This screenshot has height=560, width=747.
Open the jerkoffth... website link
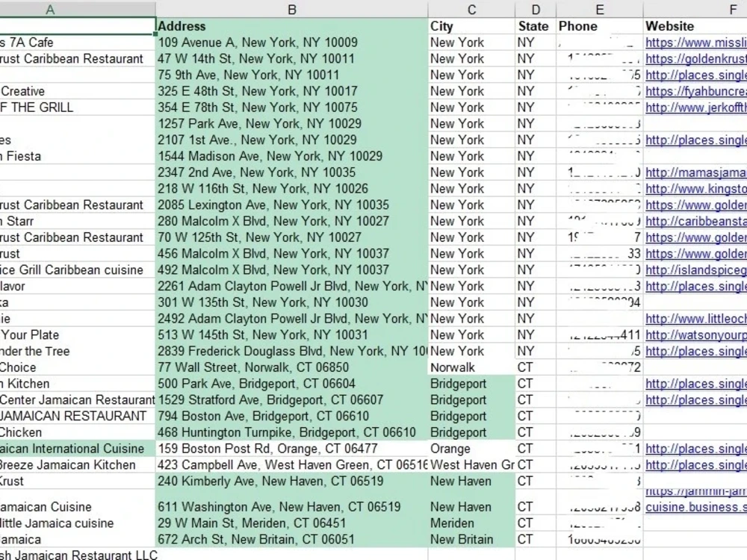[x=696, y=107]
